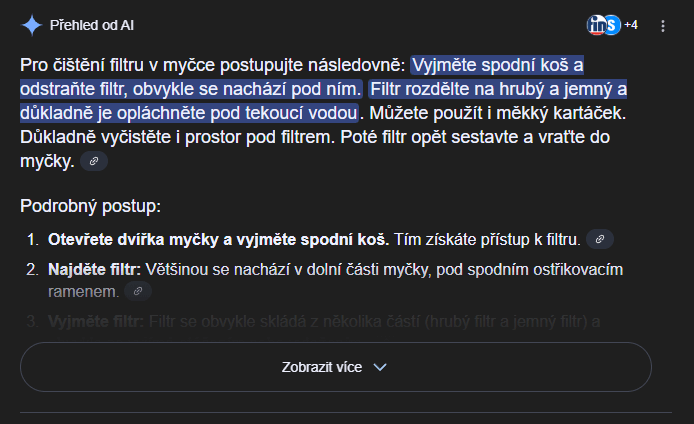Expand sources via the '+4' counter
The width and height of the screenshot is (694, 424).
tap(631, 25)
